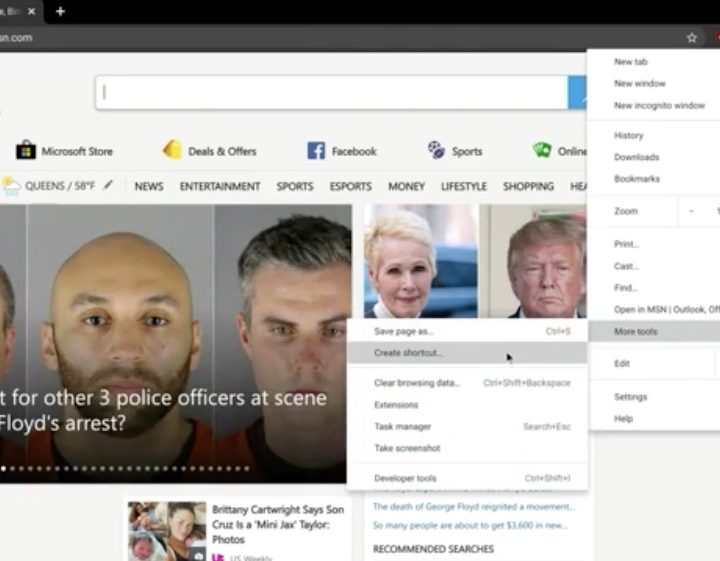Choose Create shortcut...

(x=467, y=353)
